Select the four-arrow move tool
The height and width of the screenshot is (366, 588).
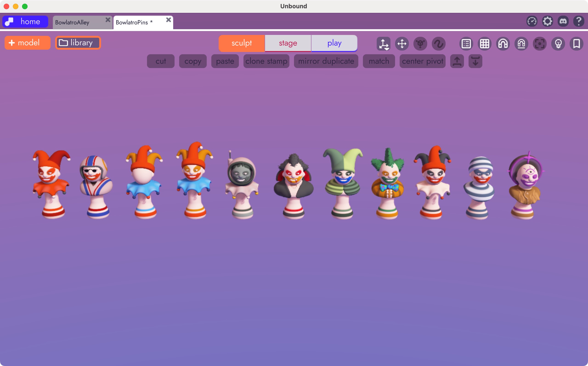402,44
